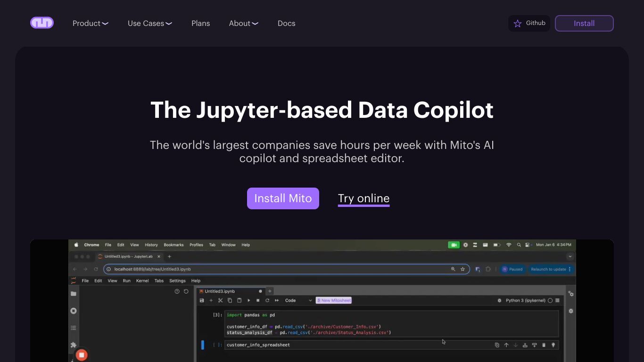Open the Code cell type dropdown
644x362 pixels.
(x=298, y=300)
